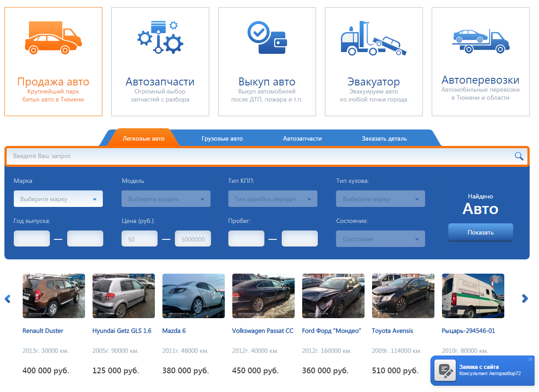The image size is (539, 392).
Task: Open the Марка dropdown
Action: (58, 199)
